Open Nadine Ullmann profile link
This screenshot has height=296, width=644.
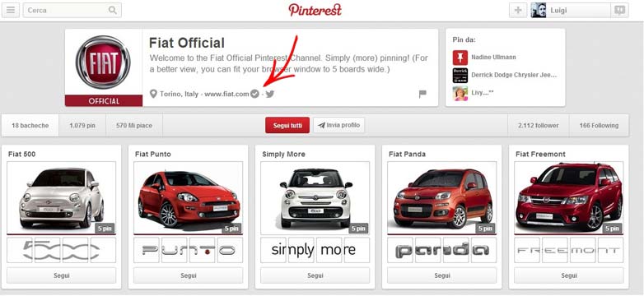pos(493,58)
